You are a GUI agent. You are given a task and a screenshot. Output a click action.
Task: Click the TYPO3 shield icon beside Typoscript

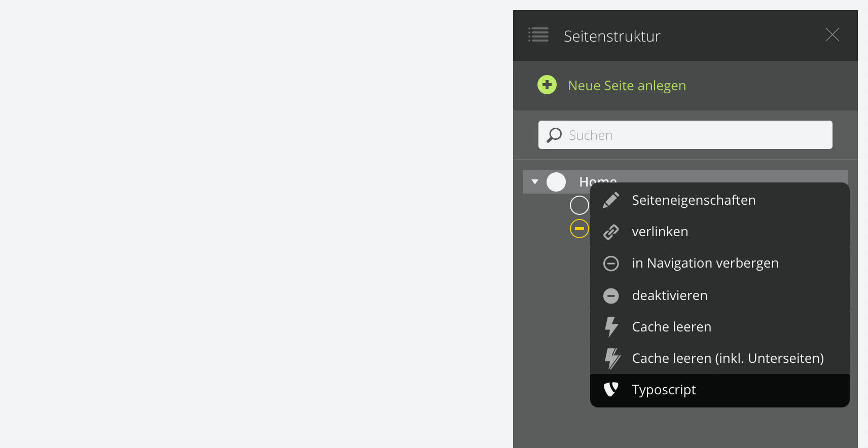click(x=611, y=389)
